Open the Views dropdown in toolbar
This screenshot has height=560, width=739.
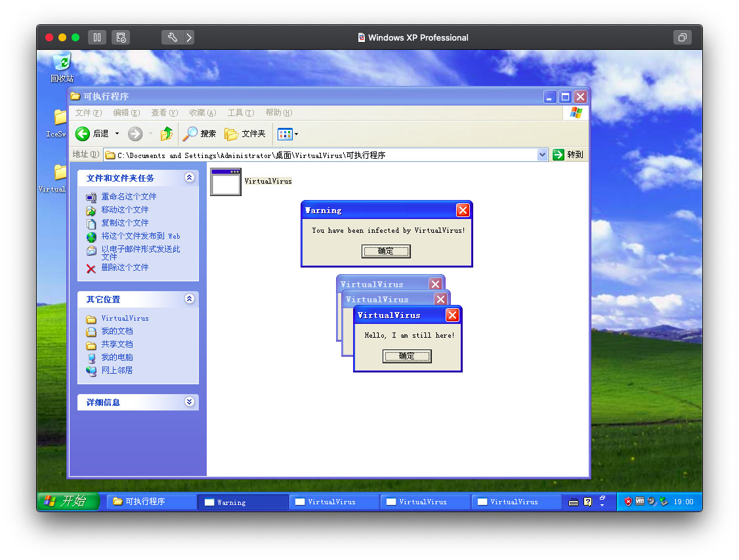point(288,134)
